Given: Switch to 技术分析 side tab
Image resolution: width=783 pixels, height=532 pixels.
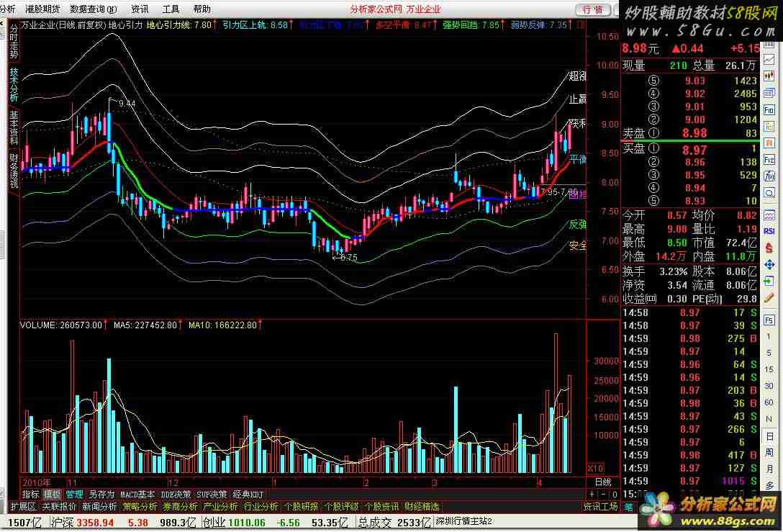Looking at the screenshot, I should pos(14,85).
